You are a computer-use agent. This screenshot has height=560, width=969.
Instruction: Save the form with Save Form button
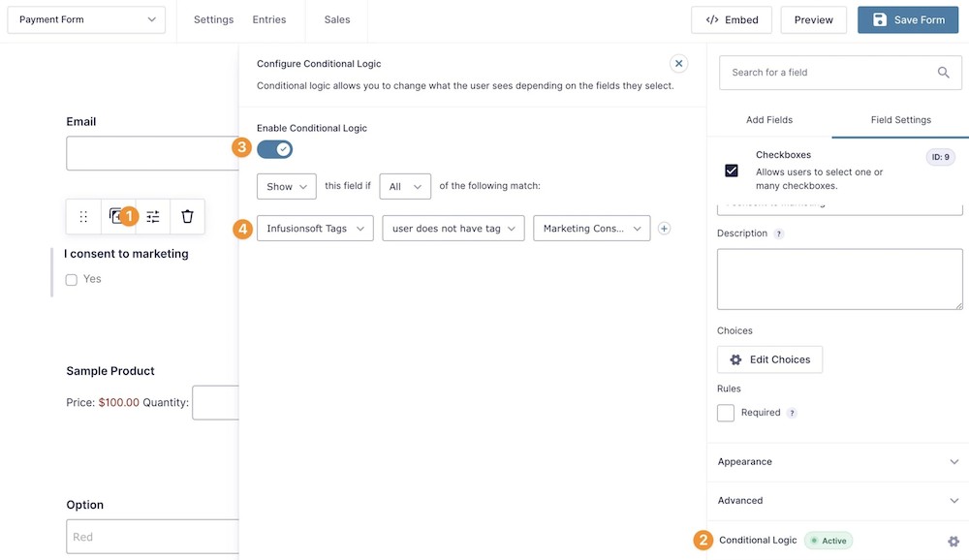[x=908, y=19]
